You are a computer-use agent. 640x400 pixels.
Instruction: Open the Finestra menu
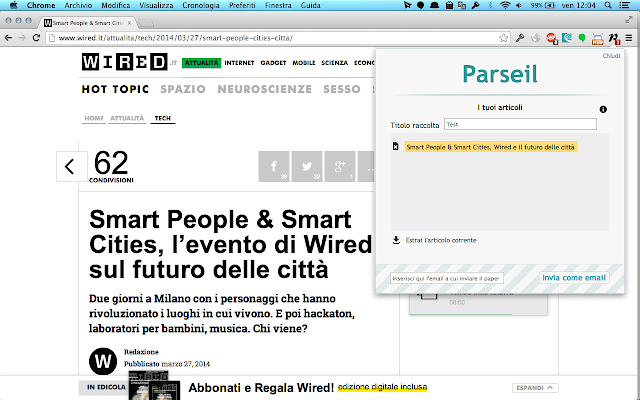(x=278, y=5)
